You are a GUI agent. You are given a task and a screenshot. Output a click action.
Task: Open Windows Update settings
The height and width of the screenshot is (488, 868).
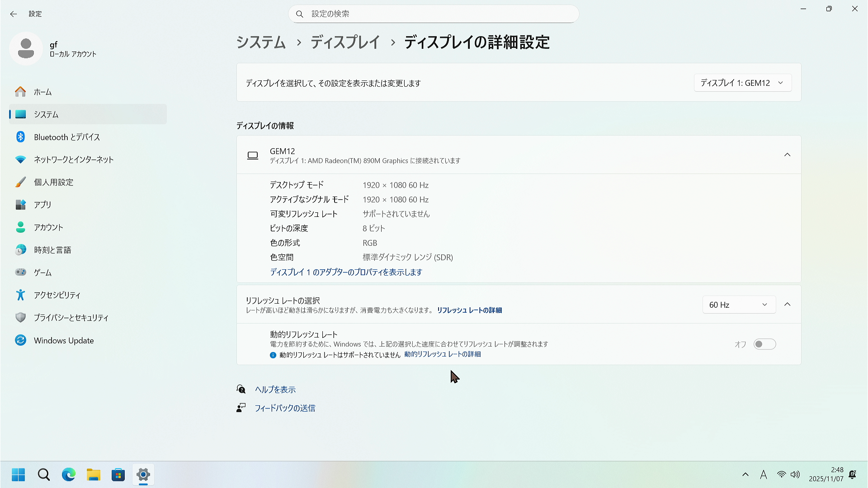(x=64, y=340)
